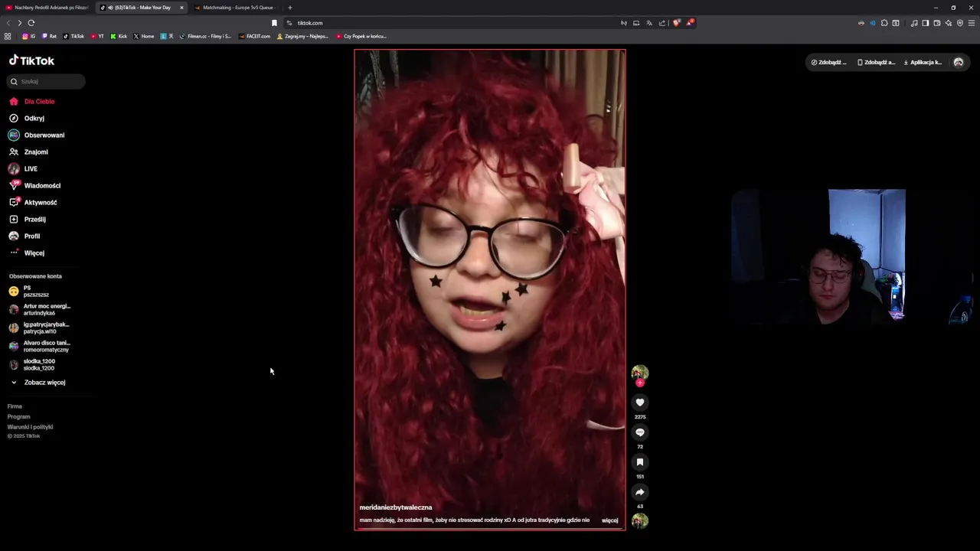Go forward with the browser forward arrow

click(x=20, y=23)
